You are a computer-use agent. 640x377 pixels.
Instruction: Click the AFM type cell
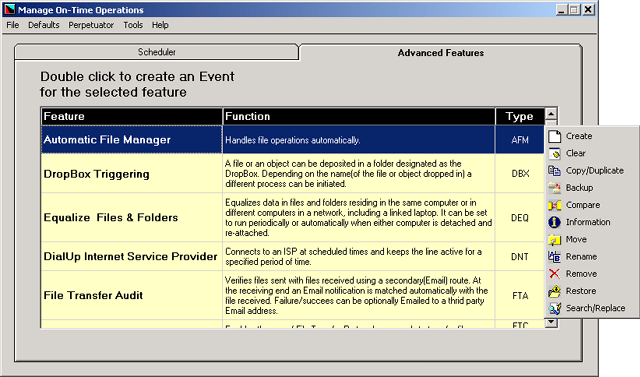[520, 140]
